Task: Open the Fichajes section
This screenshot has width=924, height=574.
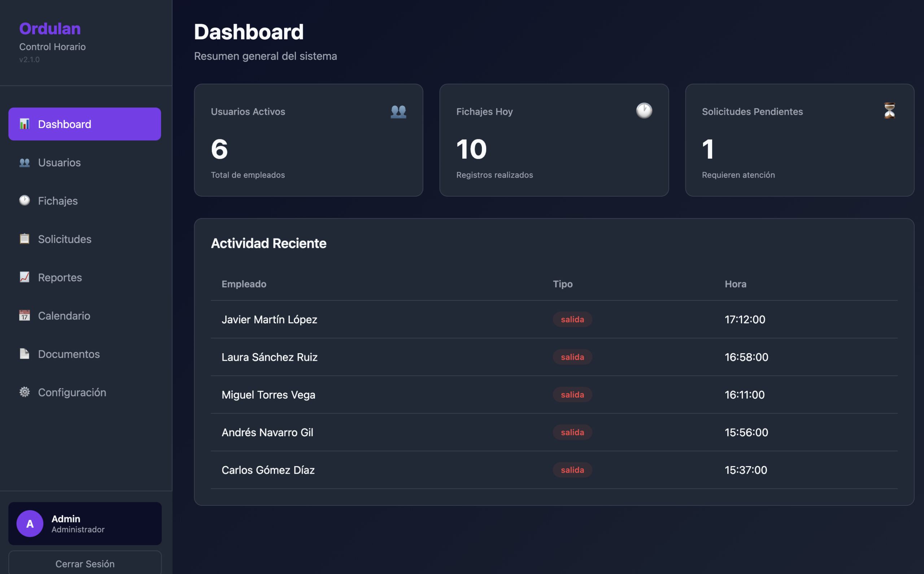Action: 85,201
